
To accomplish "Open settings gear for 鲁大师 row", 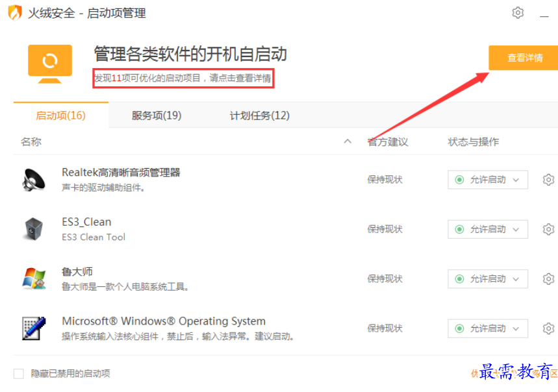I will tap(548, 278).
